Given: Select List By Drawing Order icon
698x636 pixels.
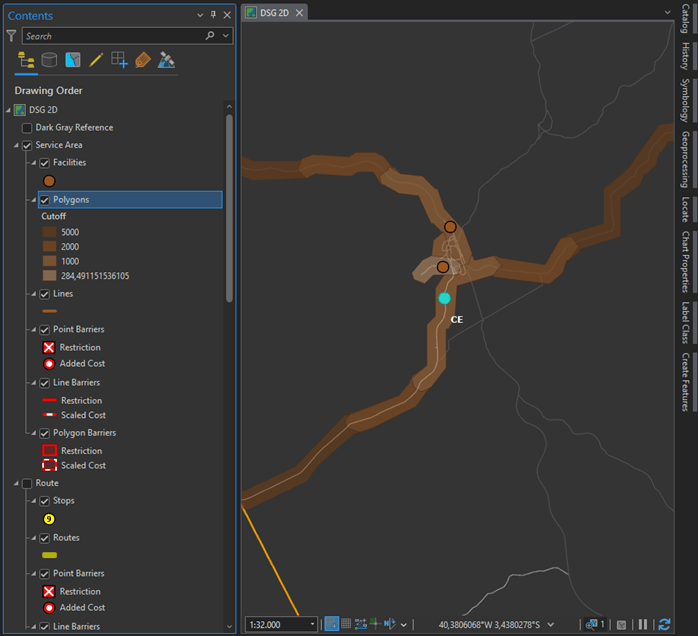Looking at the screenshot, I should 26,60.
